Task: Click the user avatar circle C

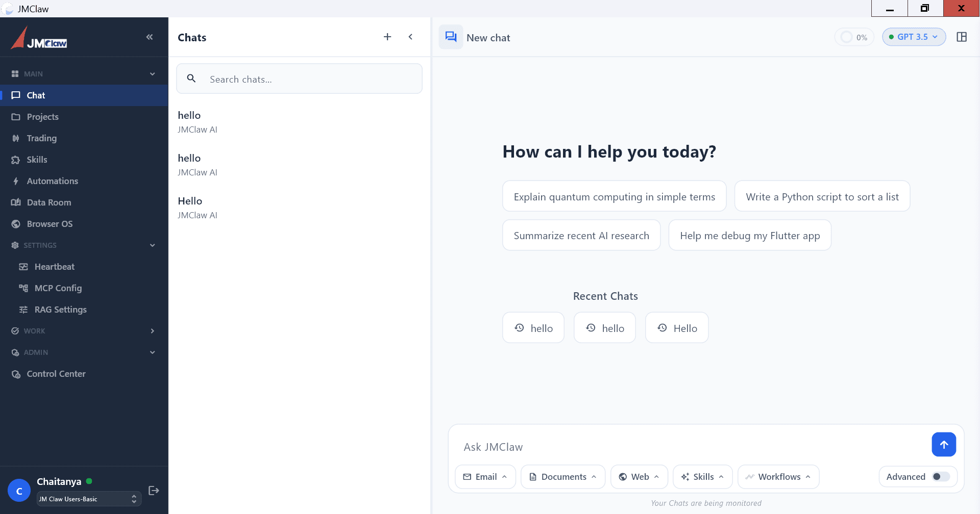Action: (x=19, y=491)
